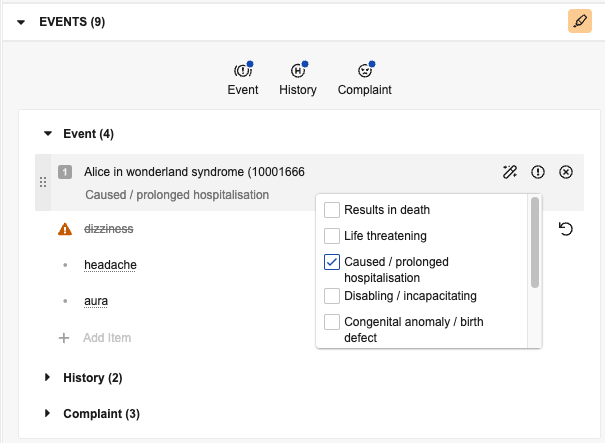Click the seriousness exclamation circle icon
The width and height of the screenshot is (605, 443).
click(538, 172)
